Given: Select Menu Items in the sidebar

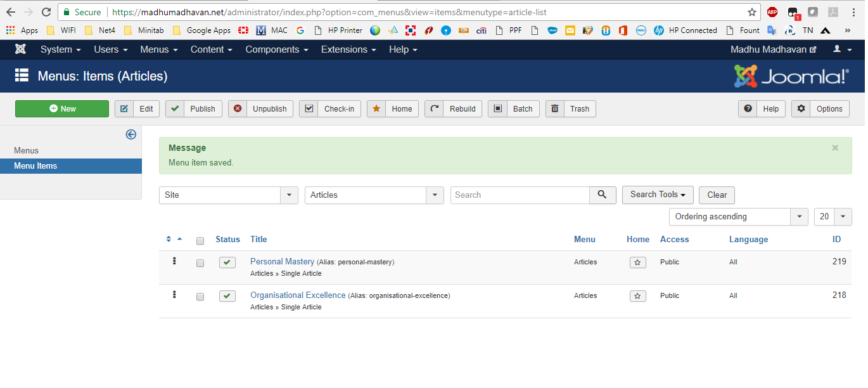Looking at the screenshot, I should [71, 165].
